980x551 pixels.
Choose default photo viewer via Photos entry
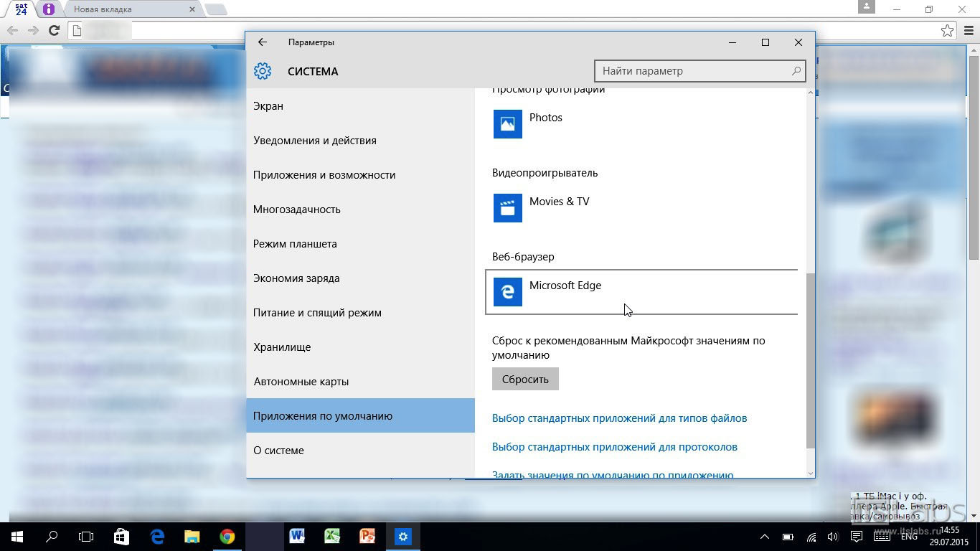(641, 124)
